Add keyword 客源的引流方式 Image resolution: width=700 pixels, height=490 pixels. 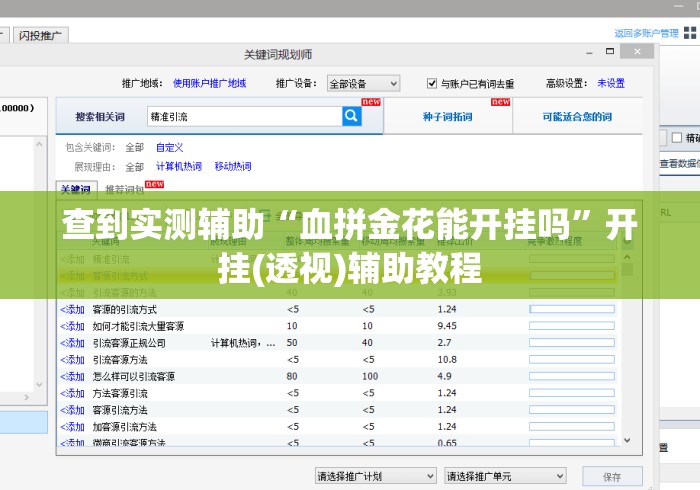click(x=72, y=309)
